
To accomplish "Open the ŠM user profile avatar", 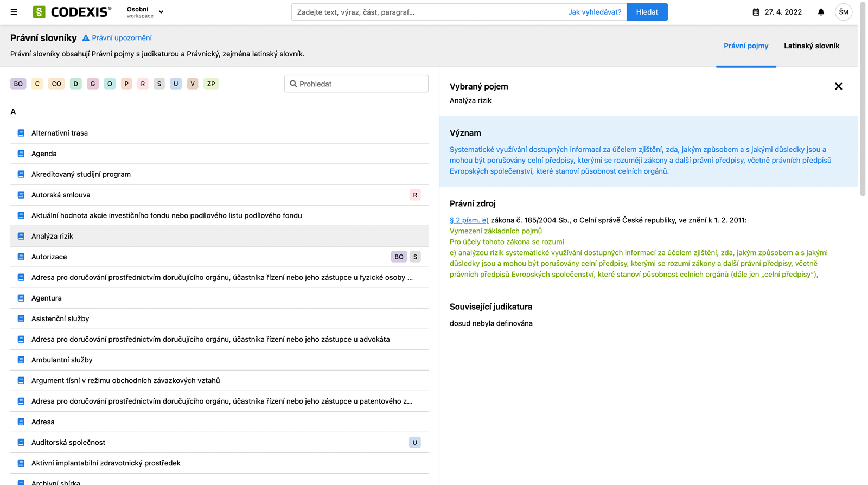I will [843, 12].
